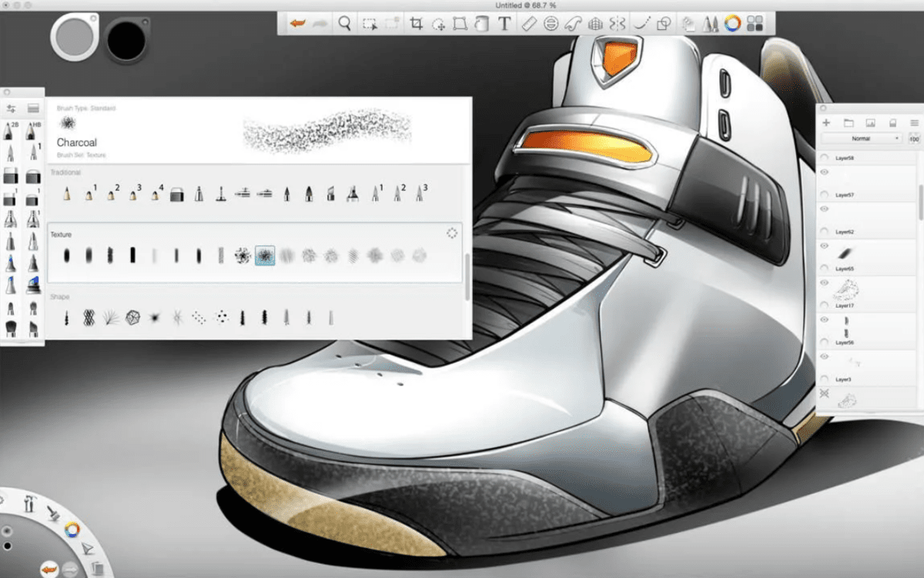Open the Normal blend mode dropdown
924x578 pixels.
pos(862,139)
